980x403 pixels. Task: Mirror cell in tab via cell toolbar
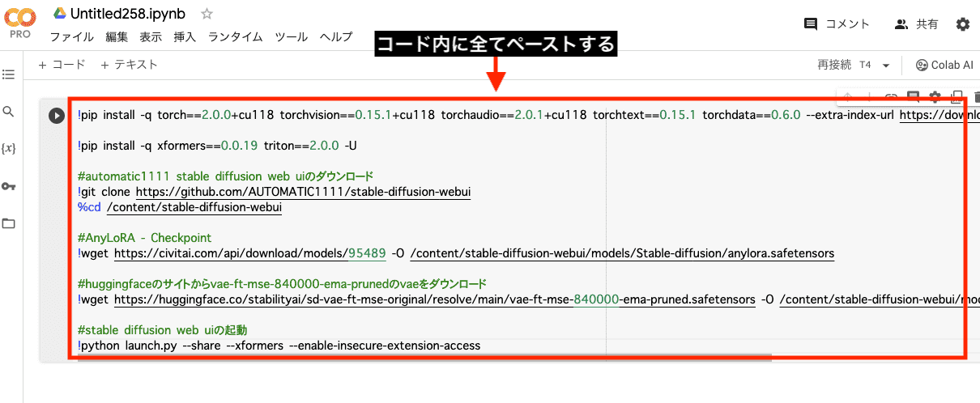957,97
